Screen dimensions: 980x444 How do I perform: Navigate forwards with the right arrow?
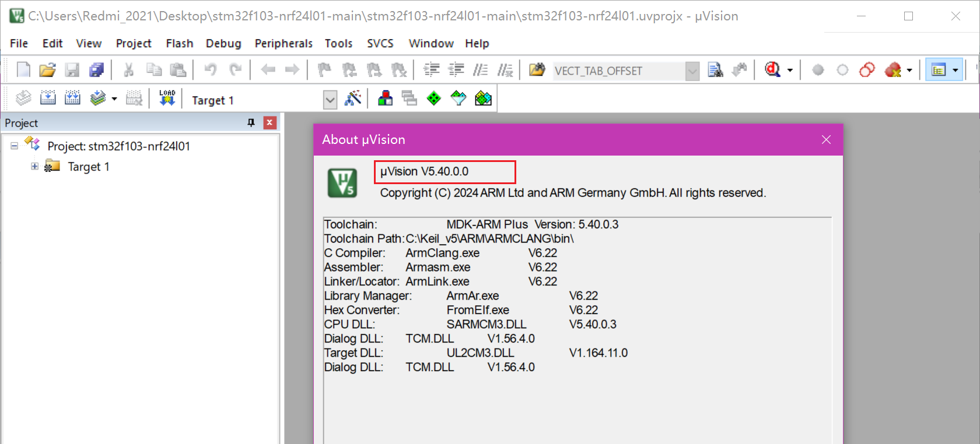(x=292, y=70)
